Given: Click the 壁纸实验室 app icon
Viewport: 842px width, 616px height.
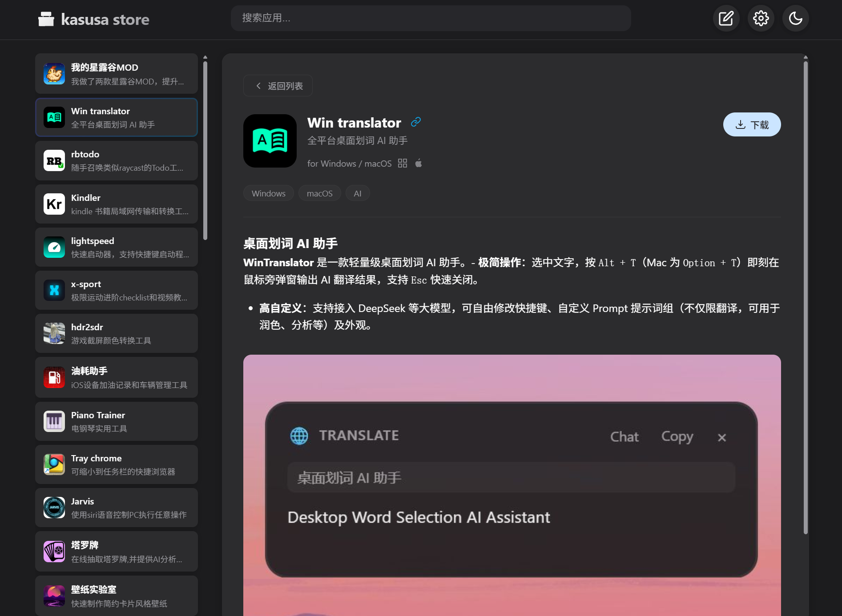Looking at the screenshot, I should click(x=54, y=596).
